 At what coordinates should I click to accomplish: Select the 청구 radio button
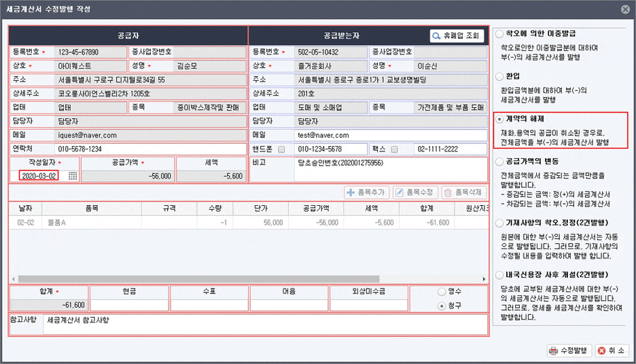tap(442, 306)
